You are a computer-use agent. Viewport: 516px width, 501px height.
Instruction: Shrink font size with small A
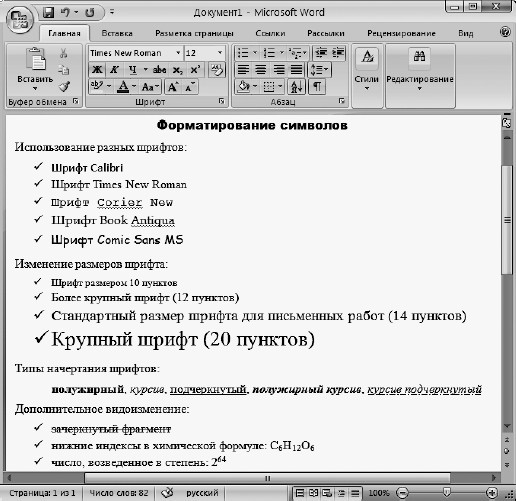pos(190,87)
